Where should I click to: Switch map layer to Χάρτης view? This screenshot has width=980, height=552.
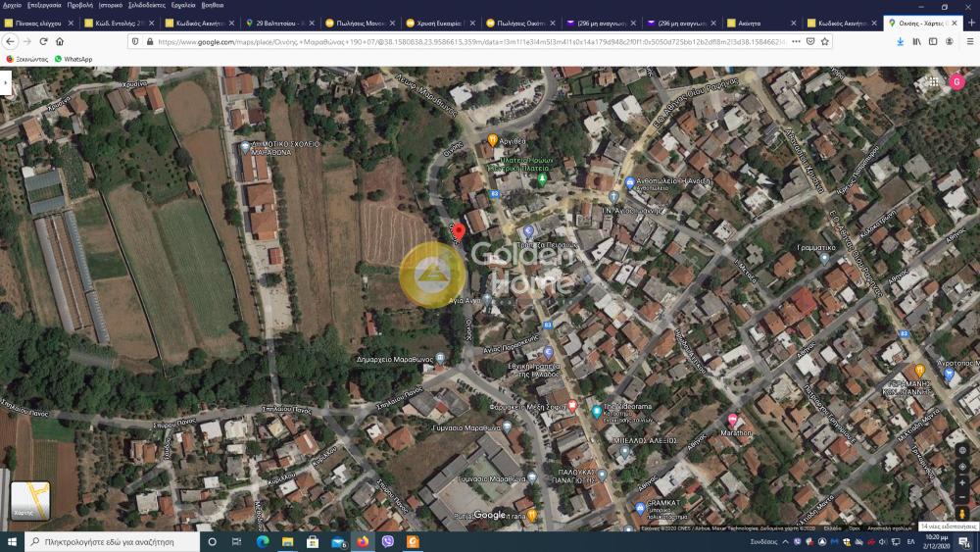(x=29, y=501)
